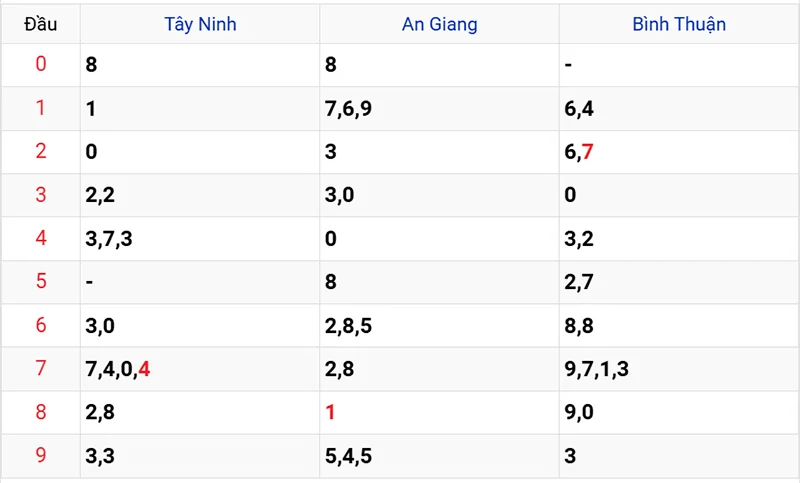
Task: Select An Giang cell showing 7,6,9
Action: point(348,108)
